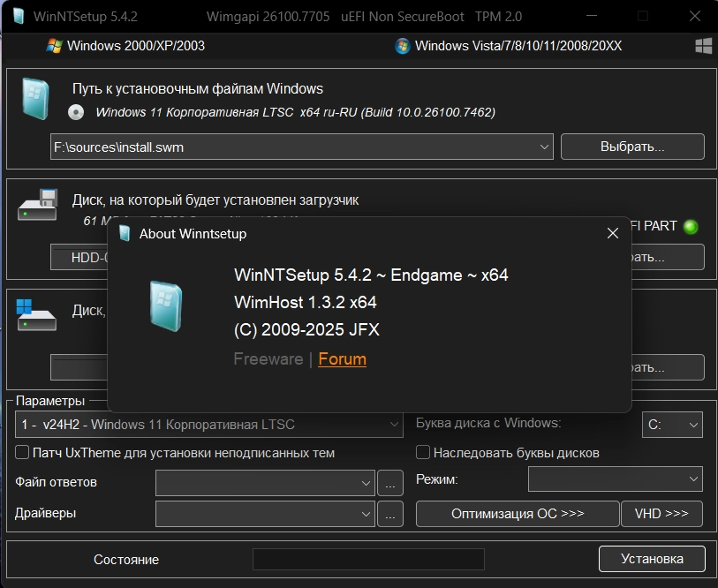Click the Windows logo icon at top right
The height and width of the screenshot is (588, 718).
pyautogui.click(x=703, y=46)
